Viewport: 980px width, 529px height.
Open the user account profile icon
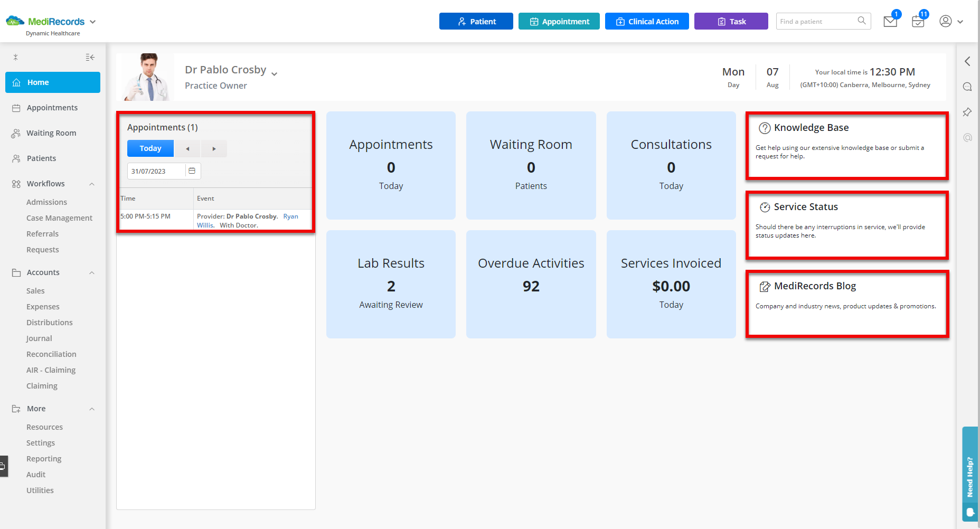tap(946, 21)
